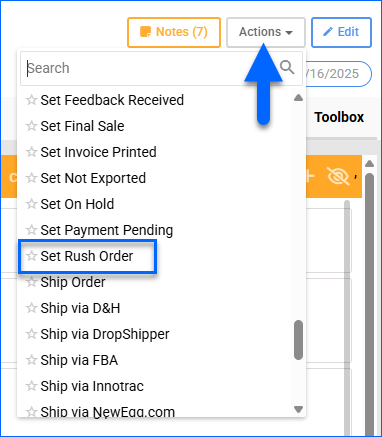Favorite the Set Final Sale action
Screen dimensions: 382x437
point(31,126)
